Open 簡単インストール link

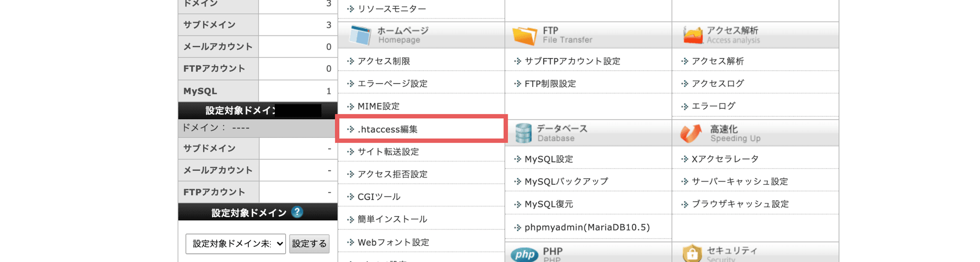tap(392, 219)
